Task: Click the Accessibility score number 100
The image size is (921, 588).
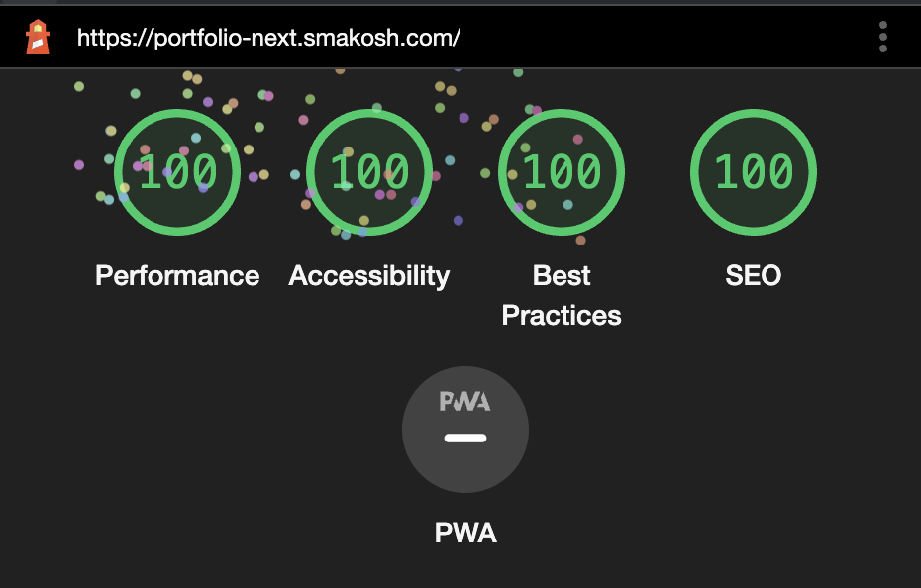Action: pos(369,172)
